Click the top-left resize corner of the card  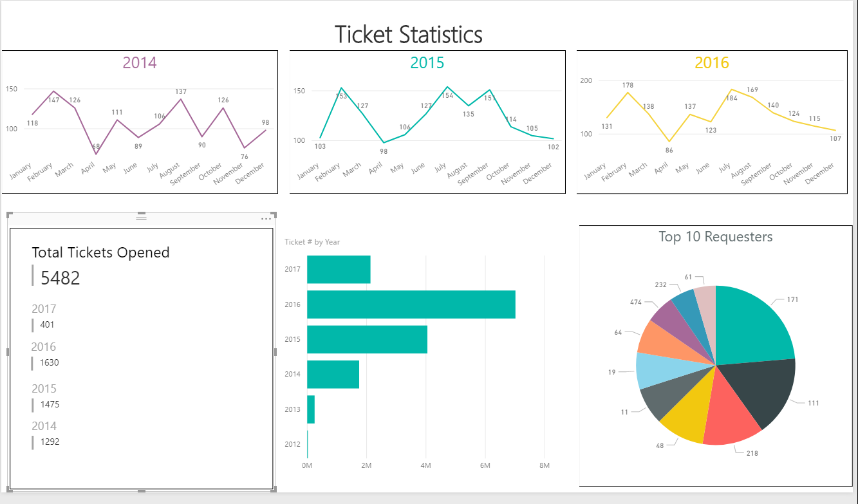click(x=9, y=215)
